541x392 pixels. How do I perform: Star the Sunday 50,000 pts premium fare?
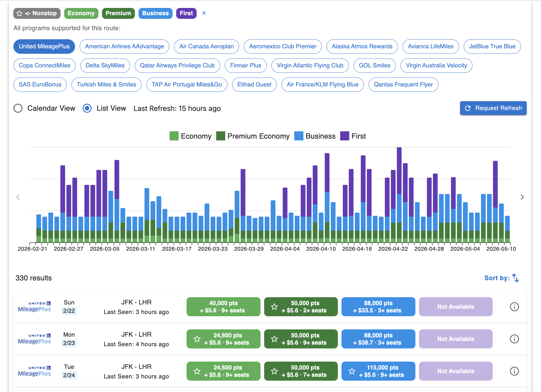tap(275, 306)
